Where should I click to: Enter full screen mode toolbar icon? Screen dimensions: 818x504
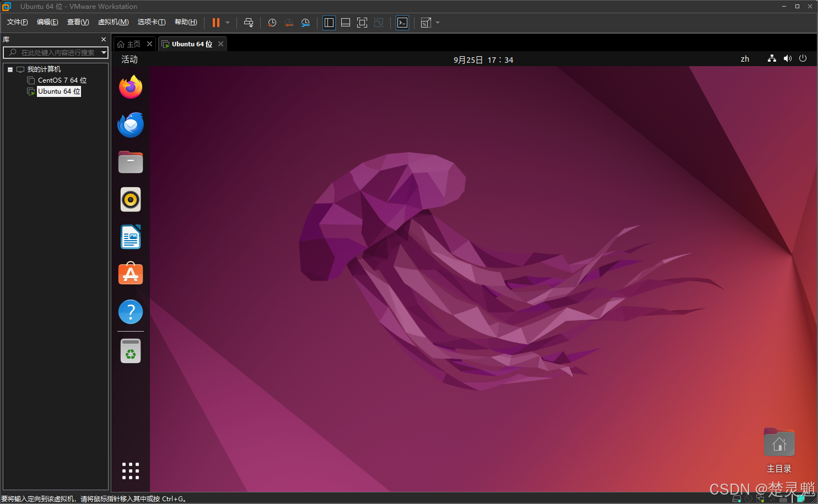tap(362, 23)
